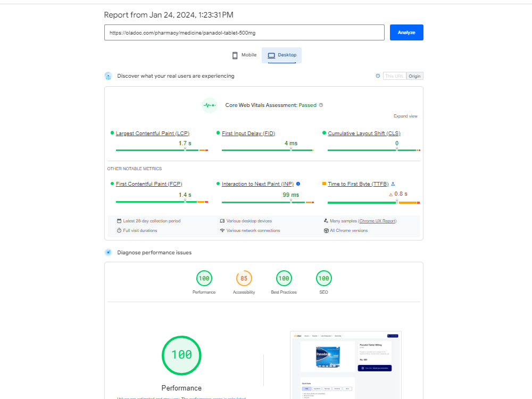The width and height of the screenshot is (532, 399).
Task: Click the LCP value 1.7 s
Action: (185, 143)
